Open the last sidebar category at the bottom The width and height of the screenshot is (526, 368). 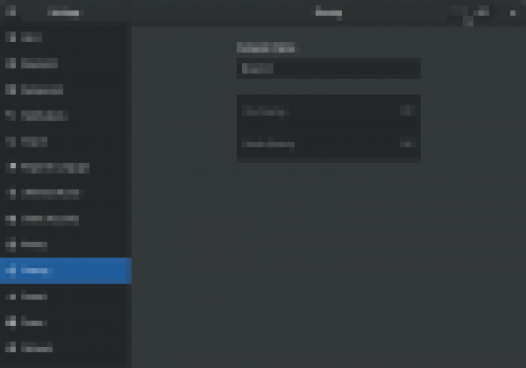click(x=66, y=348)
